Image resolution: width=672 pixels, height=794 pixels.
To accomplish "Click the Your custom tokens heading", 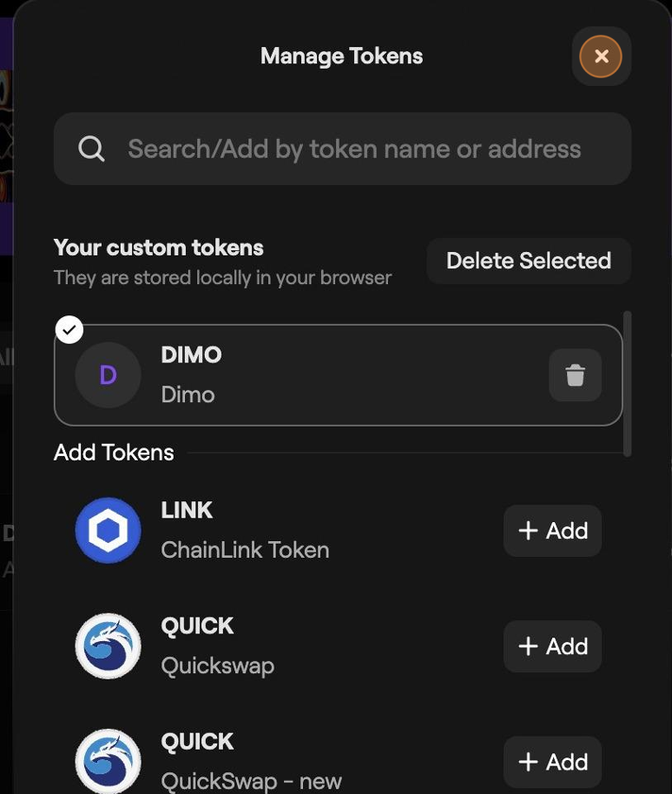I will click(159, 248).
